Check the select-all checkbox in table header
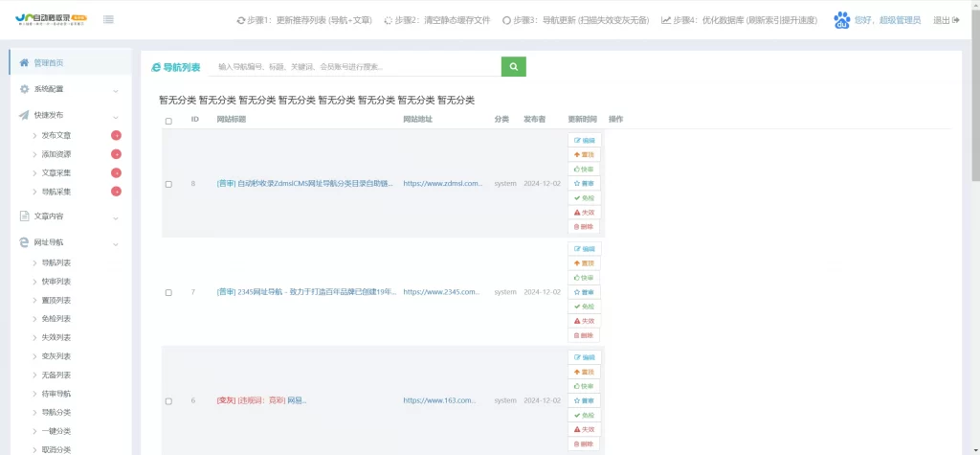This screenshot has height=455, width=980. (x=168, y=121)
